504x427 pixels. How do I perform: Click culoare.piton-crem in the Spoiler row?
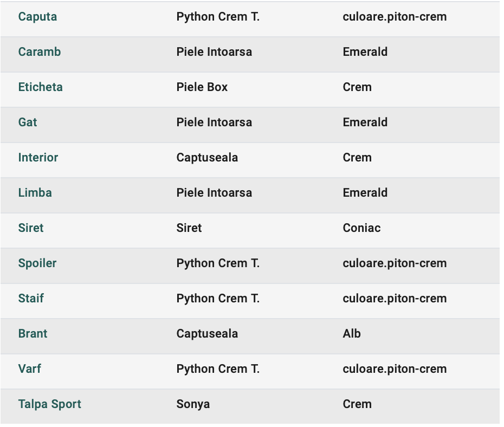point(395,263)
